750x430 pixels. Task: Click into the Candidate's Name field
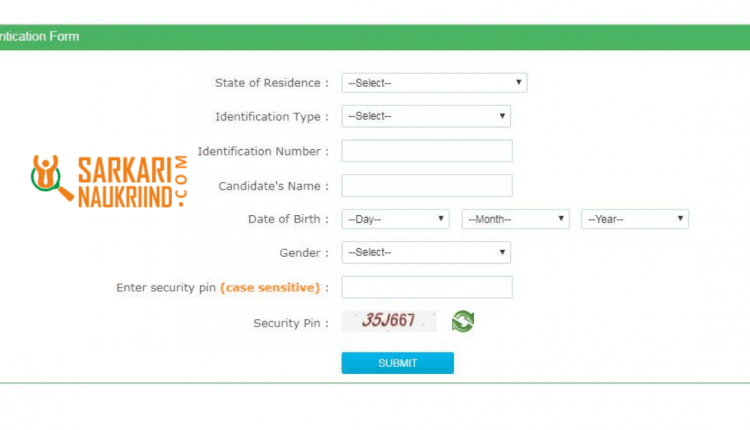[x=427, y=186]
